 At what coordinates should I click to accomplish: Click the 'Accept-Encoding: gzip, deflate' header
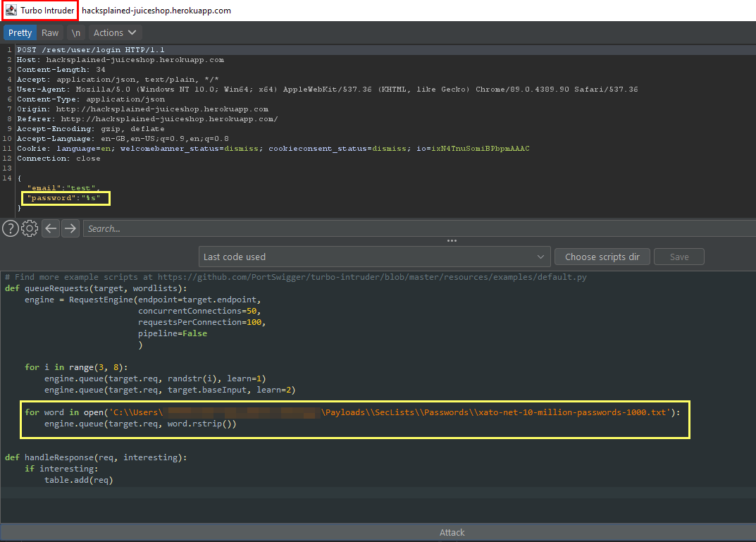point(91,129)
